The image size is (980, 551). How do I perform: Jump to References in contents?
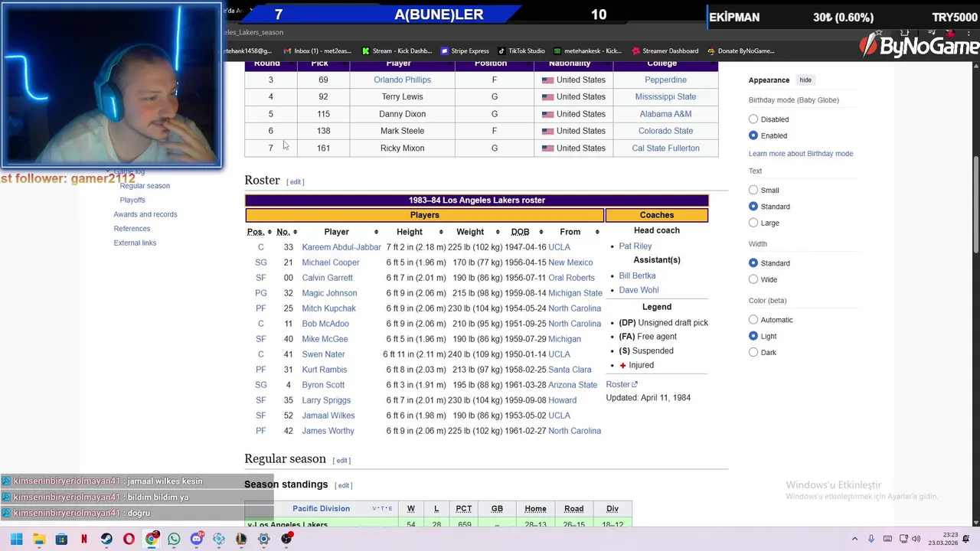coord(132,229)
